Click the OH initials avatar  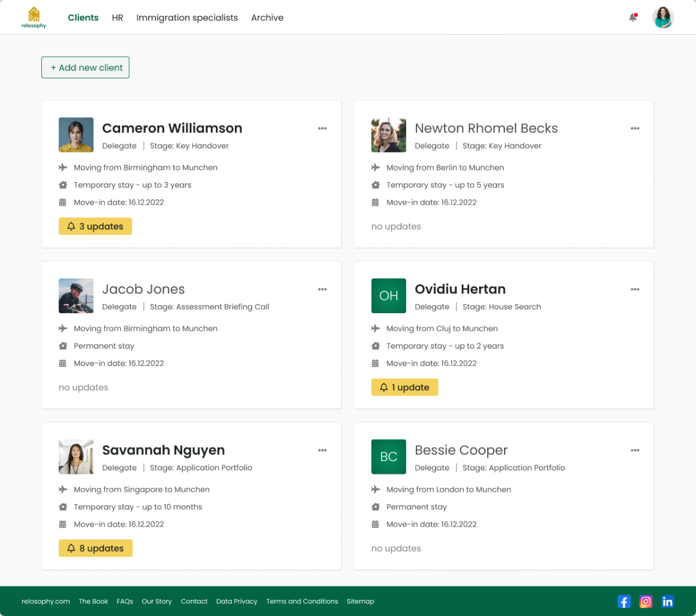click(x=389, y=296)
